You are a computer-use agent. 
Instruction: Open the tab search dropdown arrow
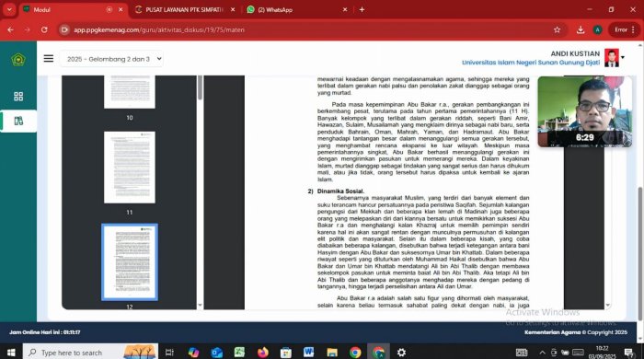point(9,9)
